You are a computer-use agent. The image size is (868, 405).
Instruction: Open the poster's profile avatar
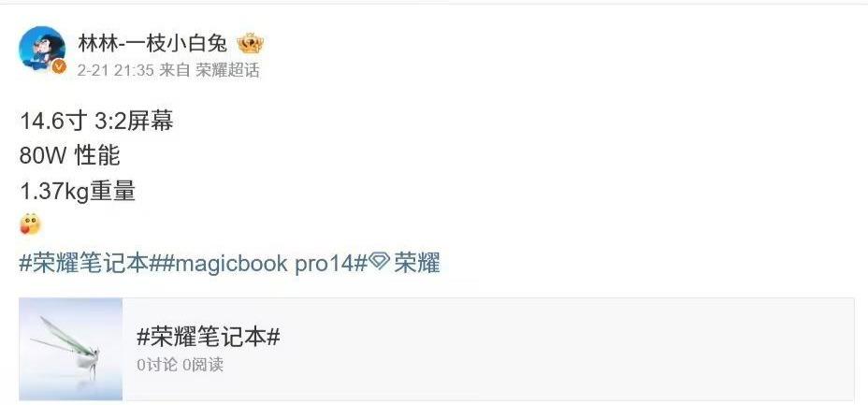tap(42, 50)
